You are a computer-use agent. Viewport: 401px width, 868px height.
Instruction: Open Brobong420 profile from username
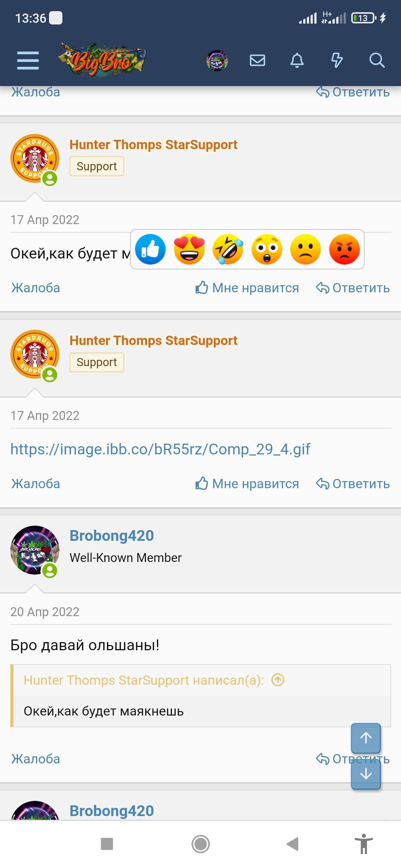[x=112, y=536]
